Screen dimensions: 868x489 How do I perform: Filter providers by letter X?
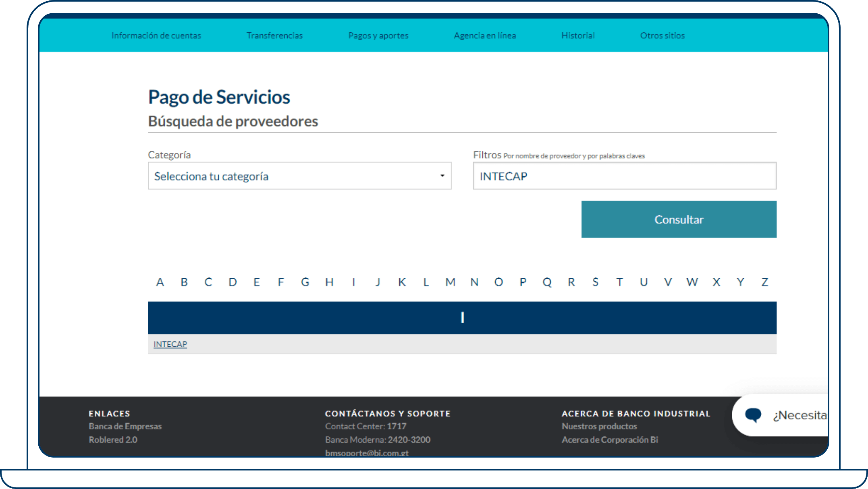pos(716,282)
